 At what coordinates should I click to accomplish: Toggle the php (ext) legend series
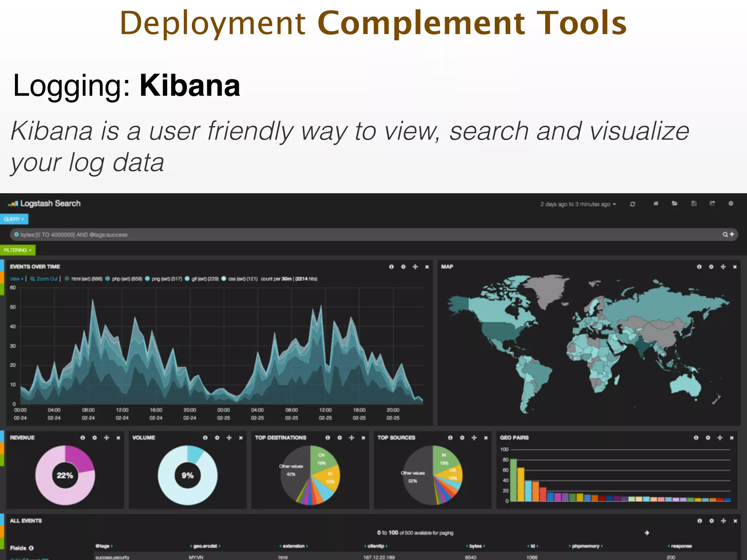[124, 279]
